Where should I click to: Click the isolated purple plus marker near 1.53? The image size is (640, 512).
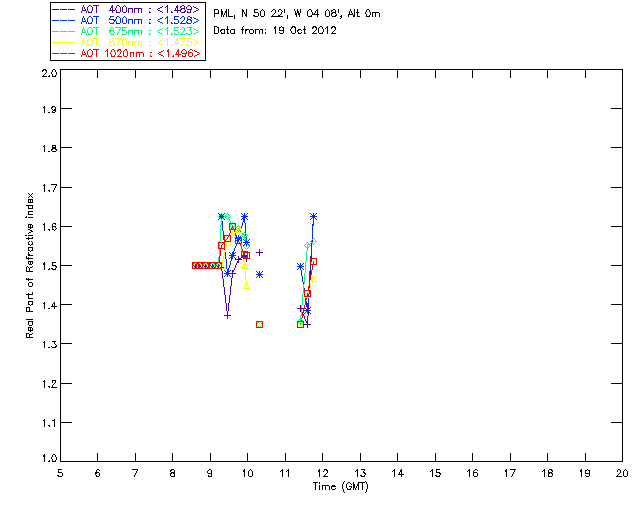259,253
